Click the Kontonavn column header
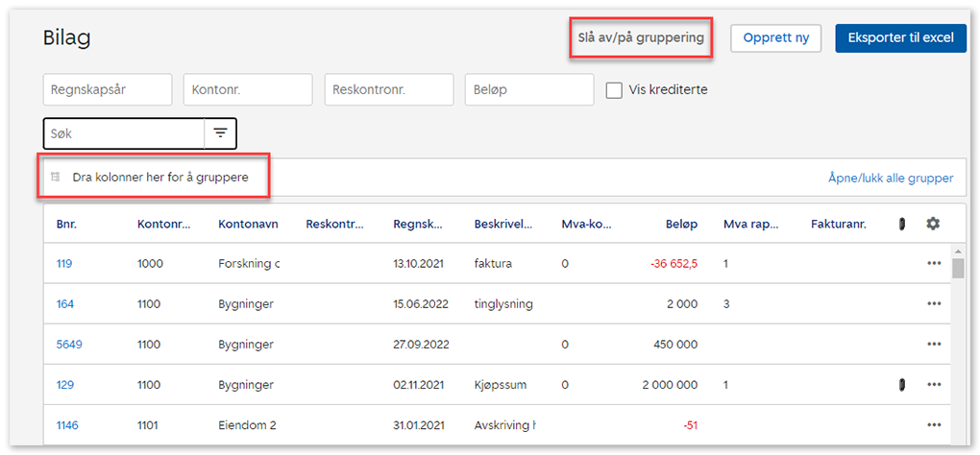The image size is (980, 455). (x=248, y=224)
